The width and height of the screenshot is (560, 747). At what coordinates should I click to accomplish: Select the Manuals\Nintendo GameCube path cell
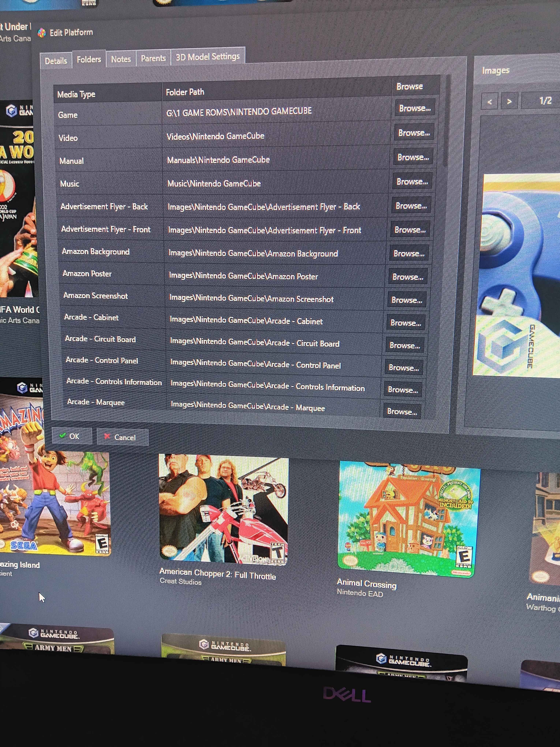(276, 160)
